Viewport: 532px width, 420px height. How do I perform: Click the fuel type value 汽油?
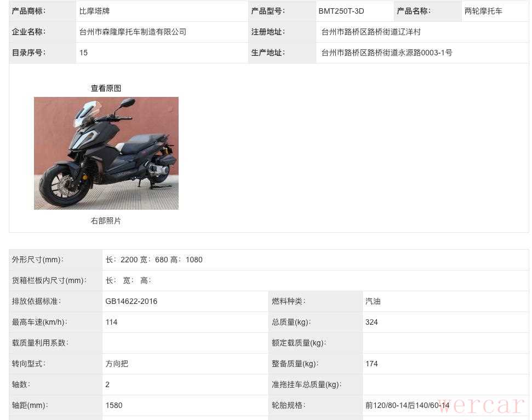tap(373, 301)
